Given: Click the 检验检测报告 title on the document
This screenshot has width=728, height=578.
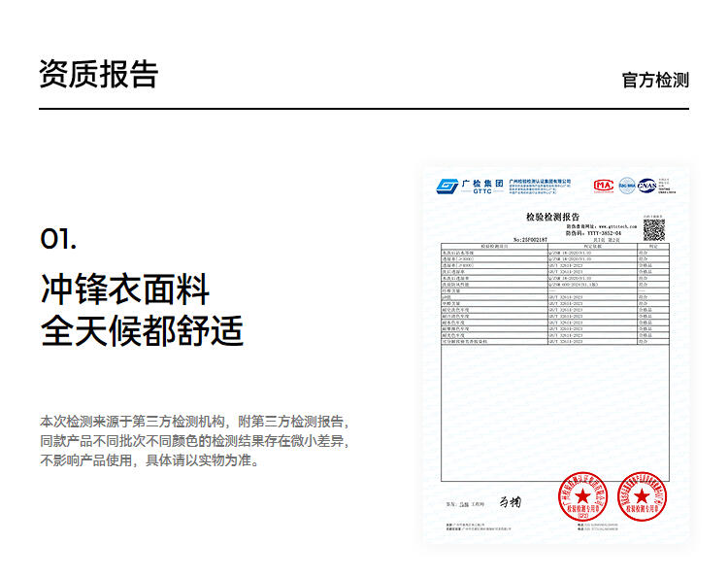Looking at the screenshot, I should click(552, 217).
